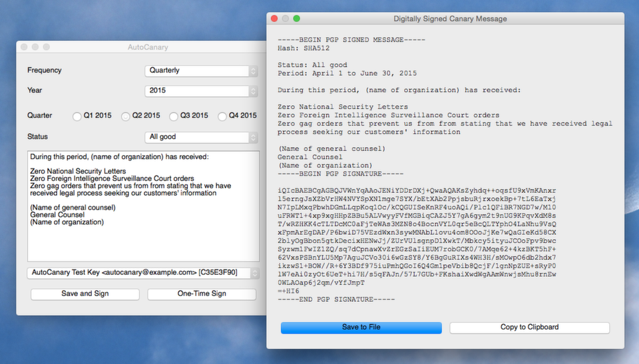Select the Q3 2015 radio button

pyautogui.click(x=174, y=116)
